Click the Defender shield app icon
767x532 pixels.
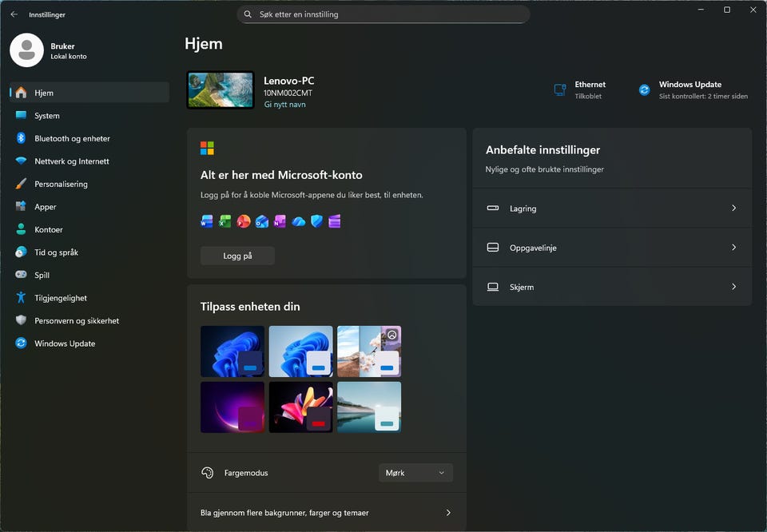pyautogui.click(x=316, y=221)
